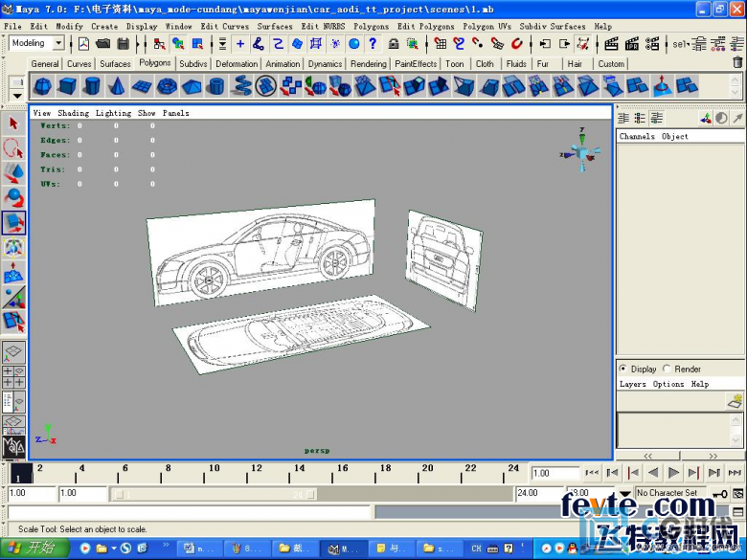Play animation backwards
Screen dimensions: 747x560
tap(653, 473)
